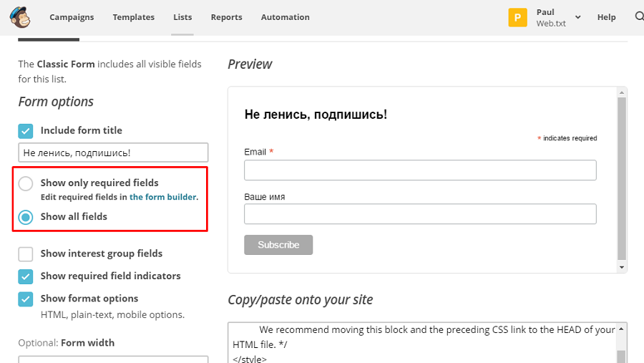
Task: Select Show only required fields radio
Action: pyautogui.click(x=26, y=183)
